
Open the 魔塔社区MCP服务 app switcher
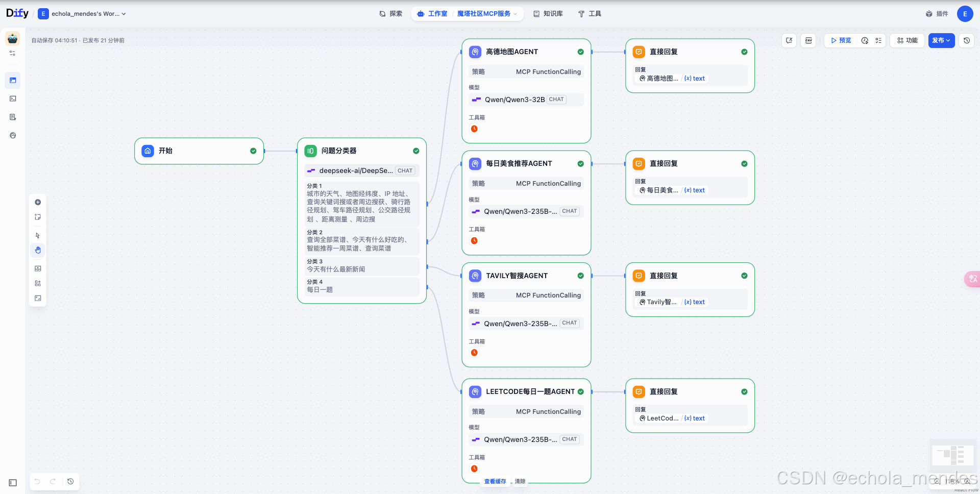[487, 14]
